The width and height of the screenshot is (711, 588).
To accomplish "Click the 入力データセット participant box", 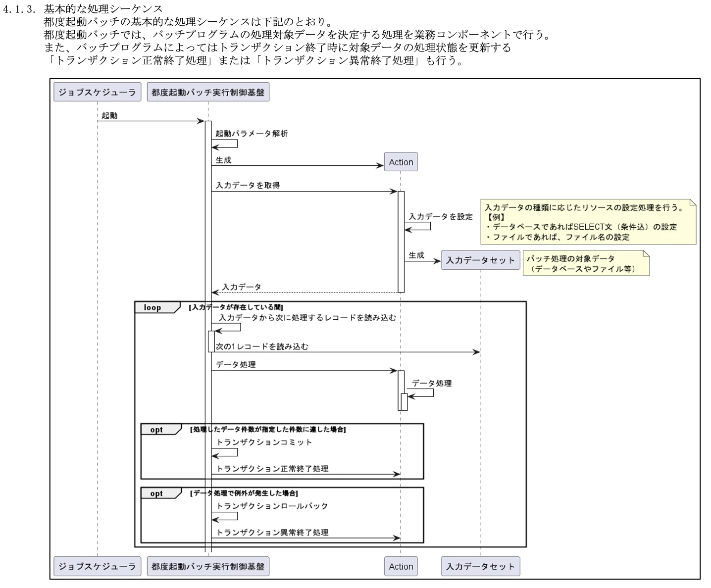I will [480, 260].
